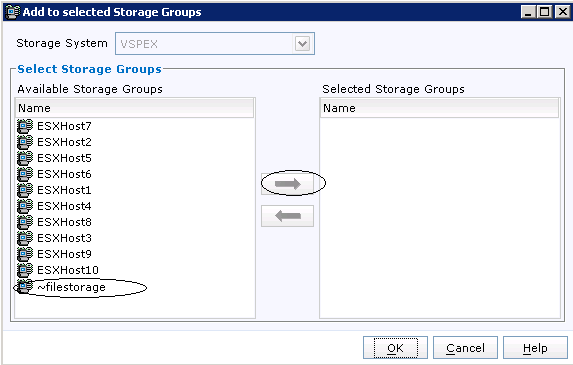Select ESXHost4 storage group entry
Screen dimensions: 573x365
click(64, 206)
